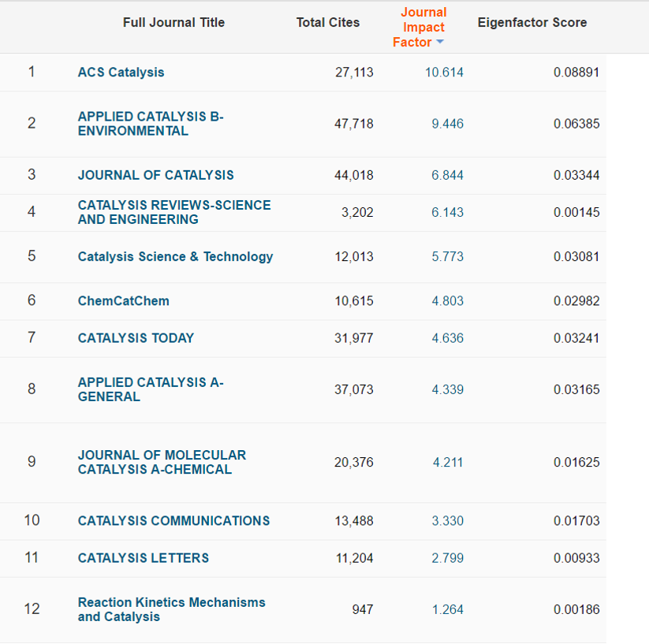Sort table by Eigenfactor Score header
The image size is (649, 644).
[532, 23]
